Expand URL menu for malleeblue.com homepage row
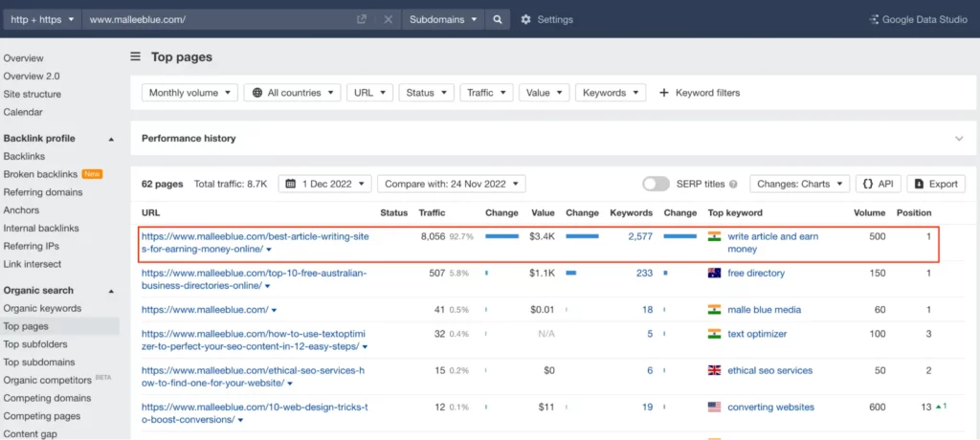The height and width of the screenshot is (440, 980). (275, 310)
